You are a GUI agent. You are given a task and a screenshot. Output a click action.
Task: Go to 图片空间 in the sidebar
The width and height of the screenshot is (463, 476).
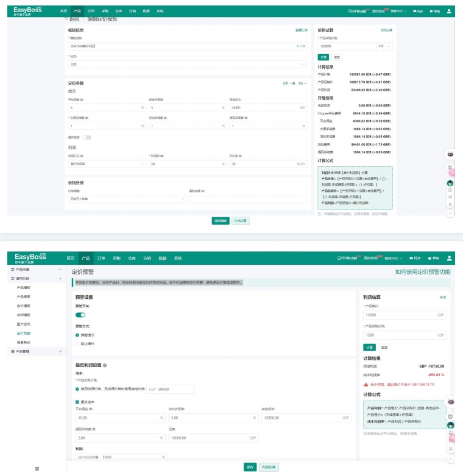click(x=24, y=324)
